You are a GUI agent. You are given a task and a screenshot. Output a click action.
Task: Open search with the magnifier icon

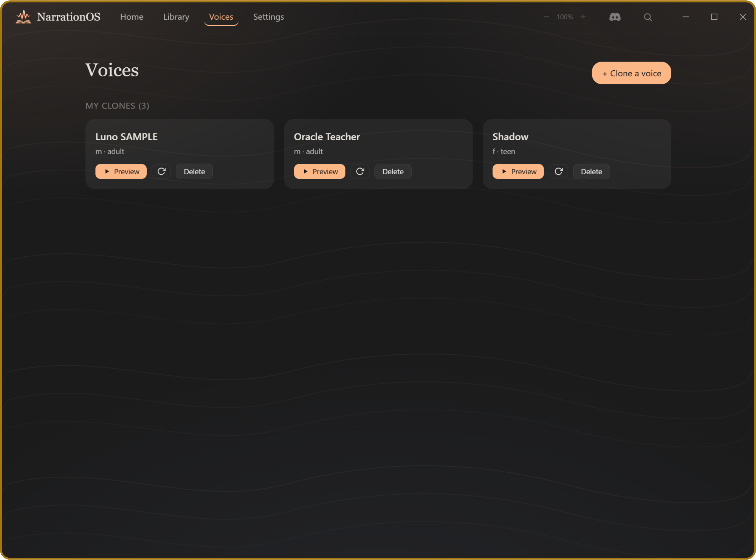point(648,17)
